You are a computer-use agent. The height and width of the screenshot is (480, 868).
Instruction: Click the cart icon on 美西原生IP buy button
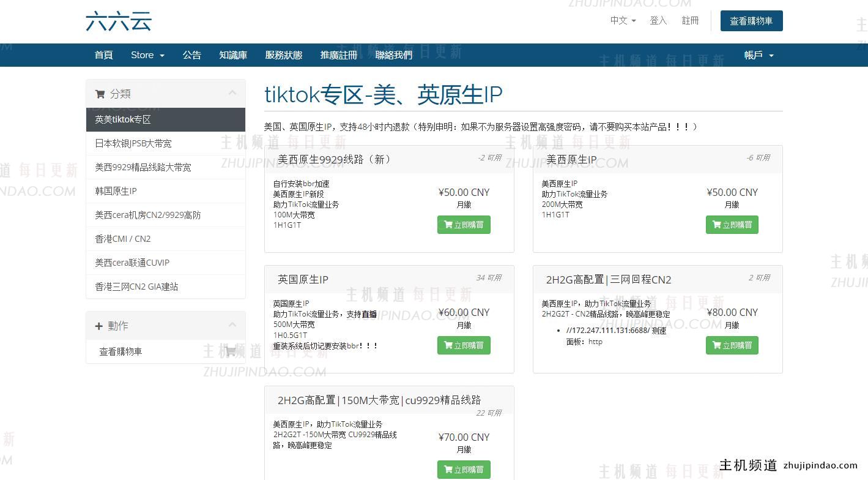(716, 225)
